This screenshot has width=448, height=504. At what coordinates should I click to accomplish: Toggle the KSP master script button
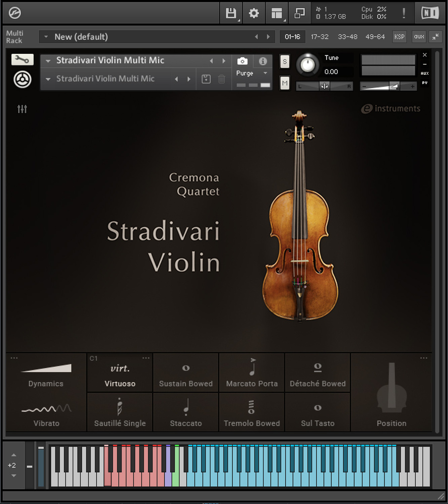(399, 37)
